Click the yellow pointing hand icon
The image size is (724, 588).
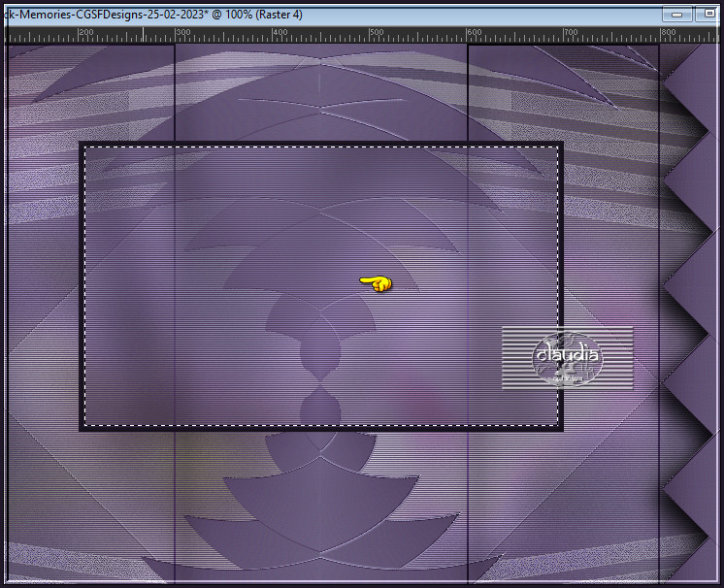coord(376,283)
